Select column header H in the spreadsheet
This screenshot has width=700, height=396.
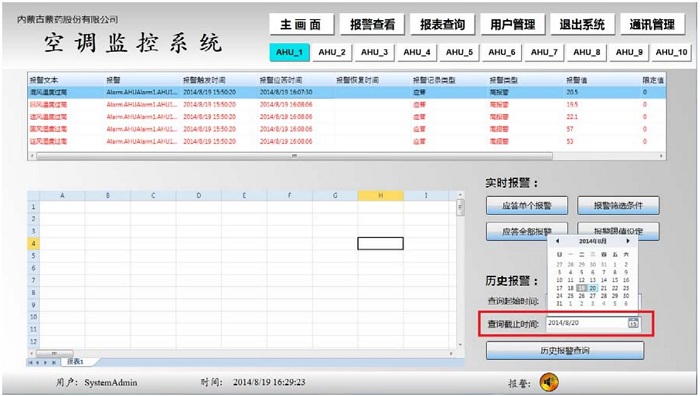[380, 196]
